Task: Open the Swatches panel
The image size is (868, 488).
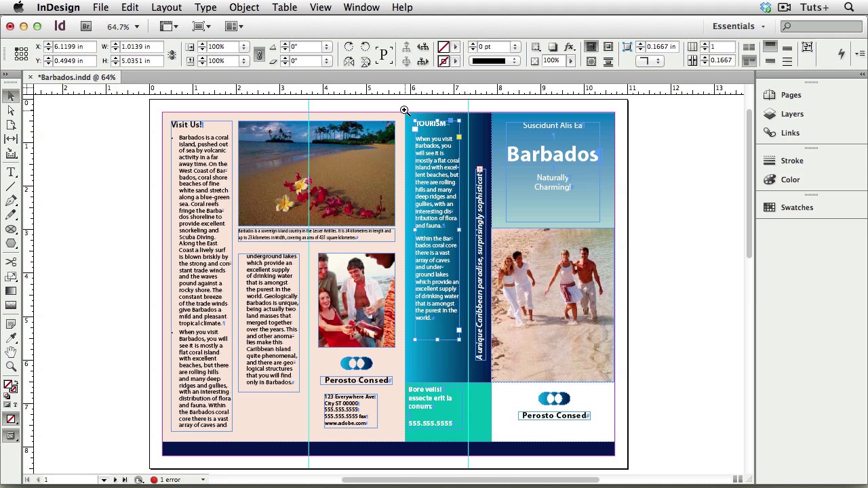Action: (x=796, y=207)
